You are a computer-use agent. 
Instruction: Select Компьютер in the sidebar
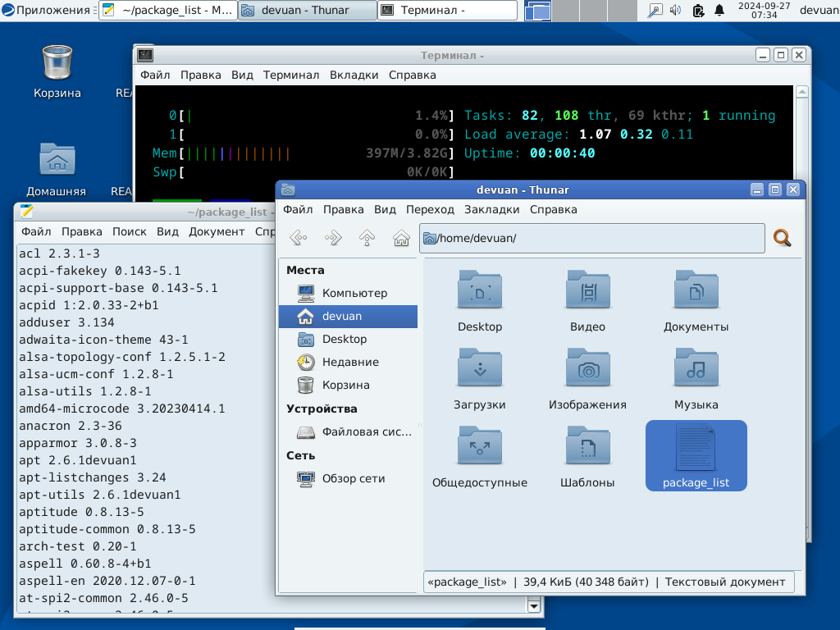(354, 293)
